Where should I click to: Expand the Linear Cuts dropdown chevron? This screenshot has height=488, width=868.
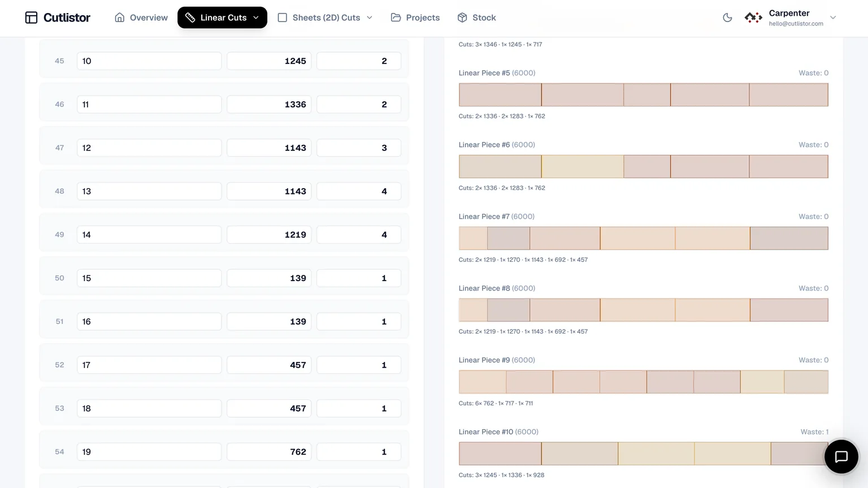tap(256, 18)
